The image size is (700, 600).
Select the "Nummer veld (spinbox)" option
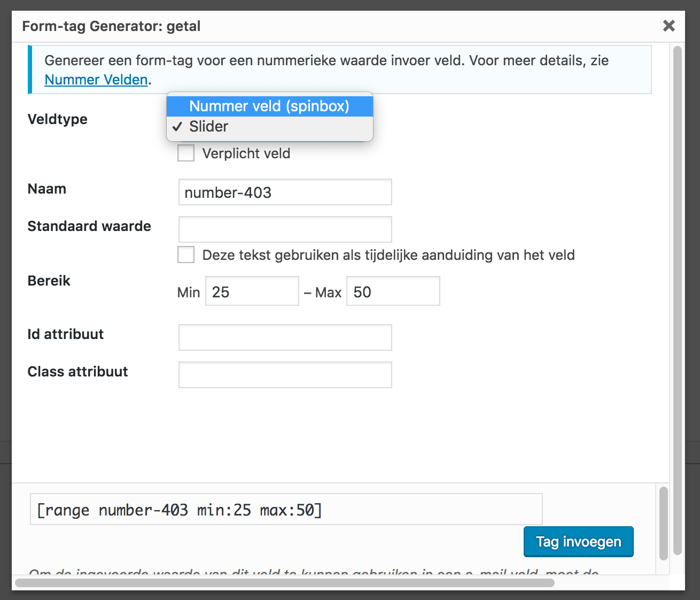tap(269, 106)
